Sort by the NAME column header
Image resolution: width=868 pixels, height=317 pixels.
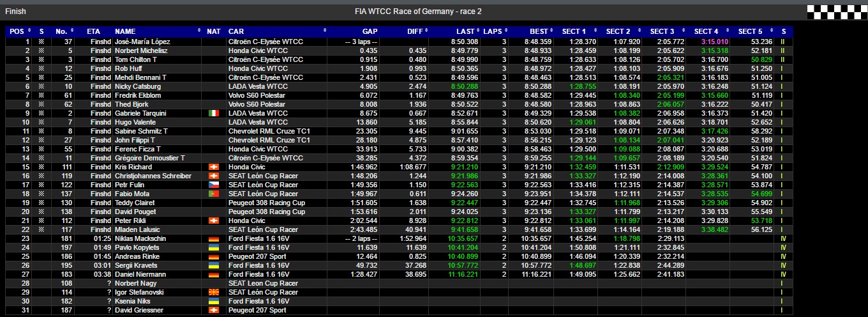125,31
